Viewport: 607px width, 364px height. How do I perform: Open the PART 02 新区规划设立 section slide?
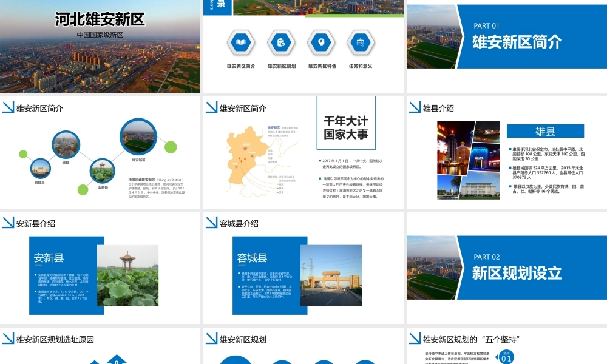coord(507,268)
